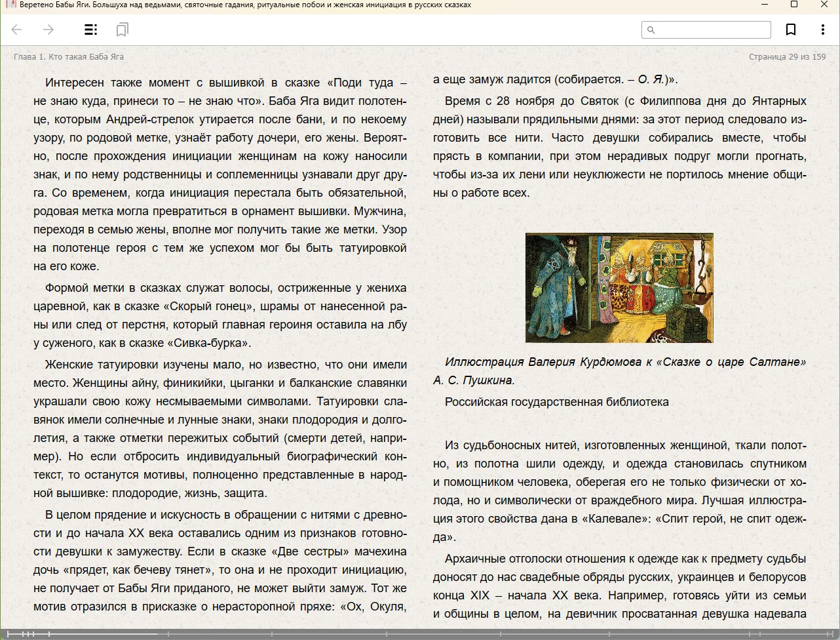840x640 pixels.
Task: Maximize the reader window
Action: (x=794, y=5)
